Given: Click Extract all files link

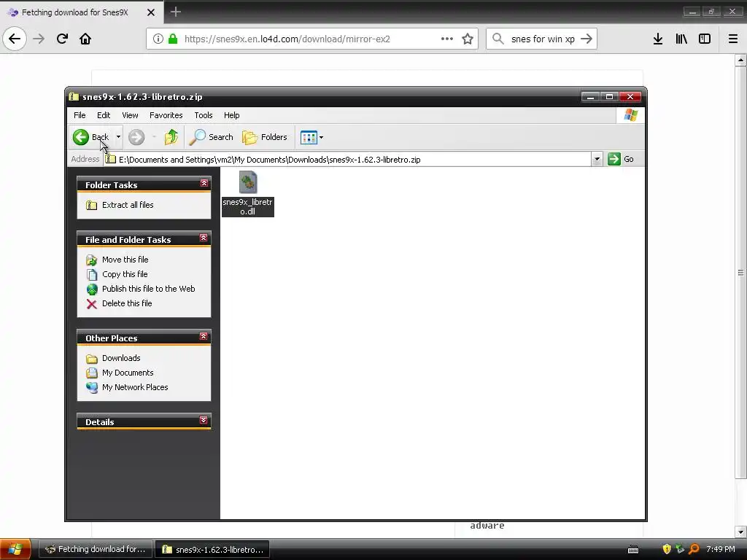Looking at the screenshot, I should [128, 205].
